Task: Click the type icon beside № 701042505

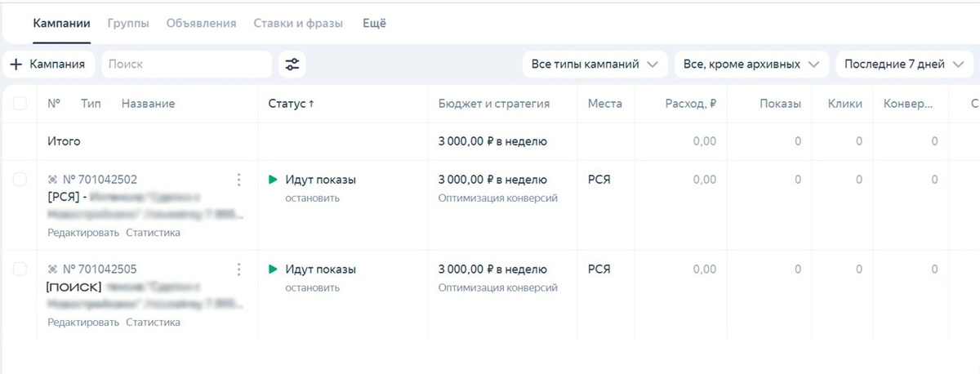Action: (53, 269)
